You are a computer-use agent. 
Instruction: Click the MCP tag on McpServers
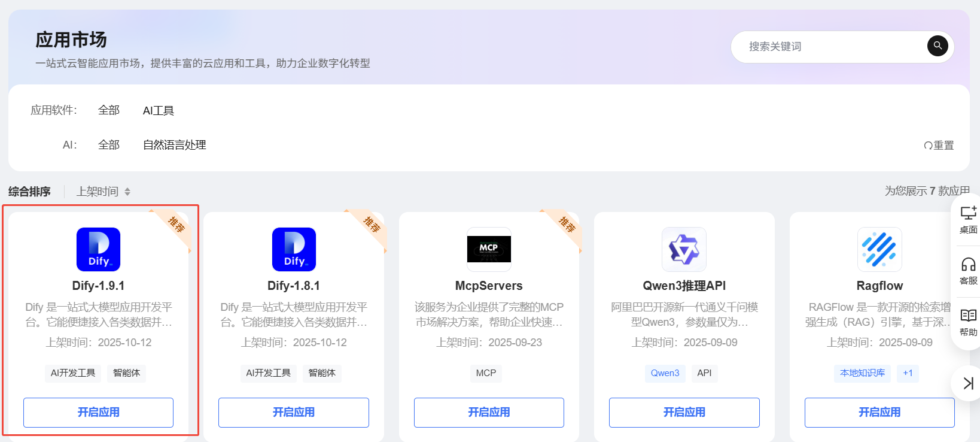pyautogui.click(x=486, y=373)
